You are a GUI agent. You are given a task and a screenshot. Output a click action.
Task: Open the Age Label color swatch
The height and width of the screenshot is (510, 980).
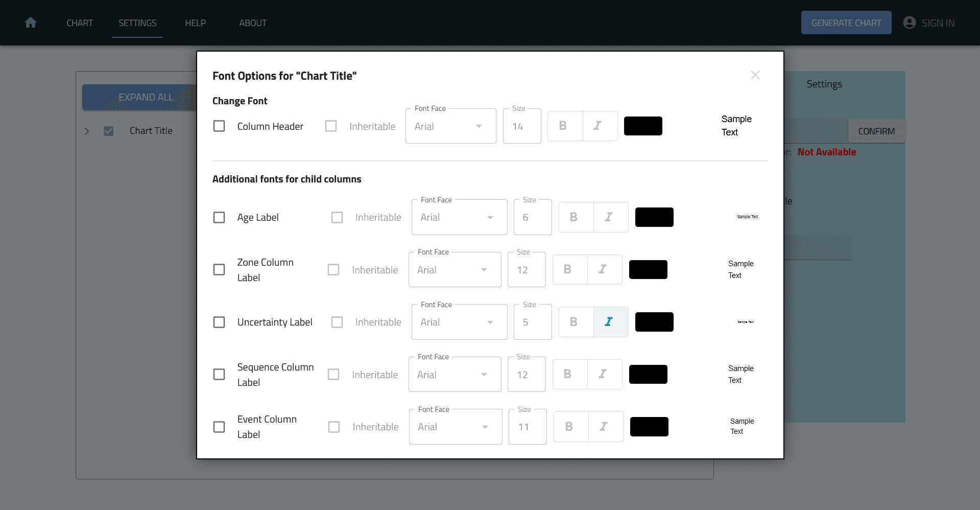tap(654, 217)
